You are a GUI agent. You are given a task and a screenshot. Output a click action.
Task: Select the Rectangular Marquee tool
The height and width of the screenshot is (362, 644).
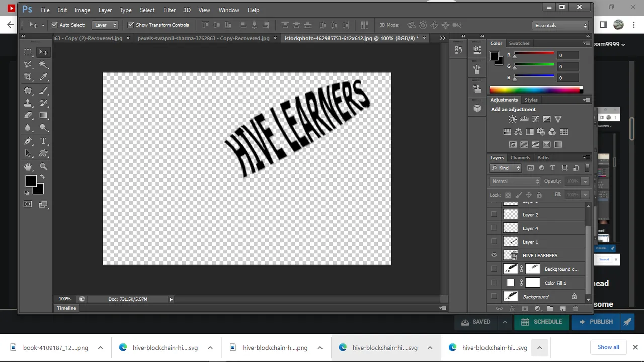click(x=28, y=52)
